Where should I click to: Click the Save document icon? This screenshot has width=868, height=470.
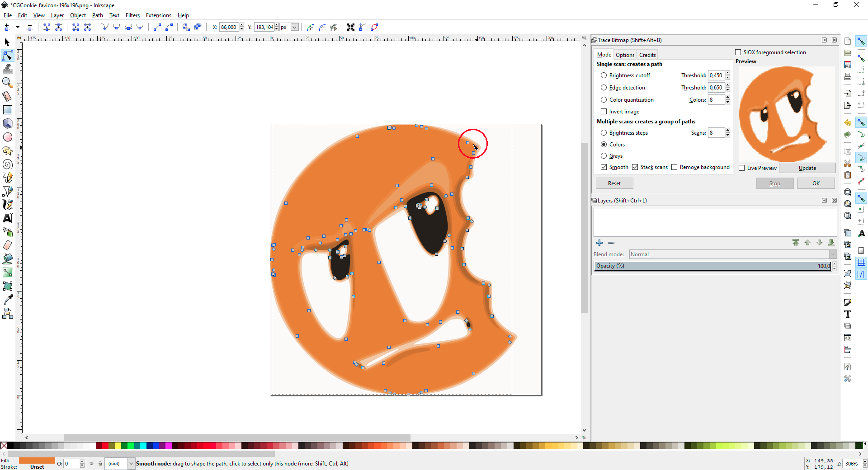(x=848, y=65)
